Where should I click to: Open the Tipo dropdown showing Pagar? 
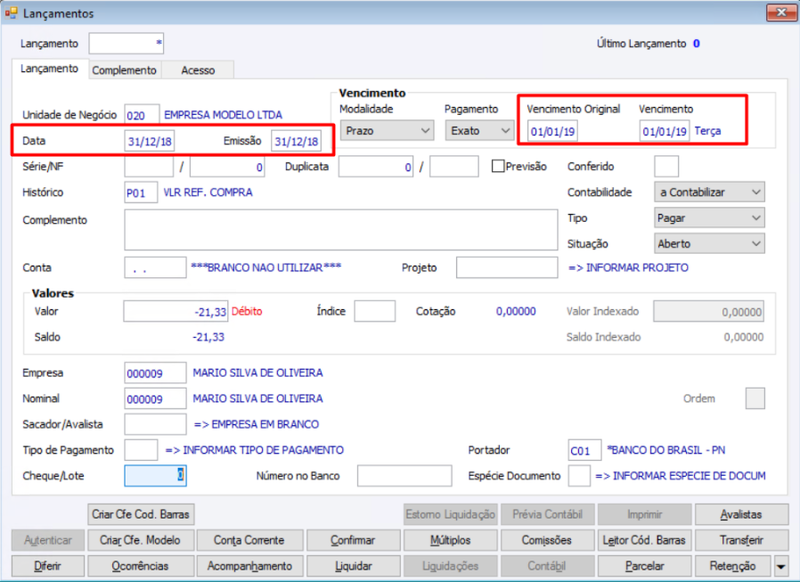pyautogui.click(x=709, y=218)
